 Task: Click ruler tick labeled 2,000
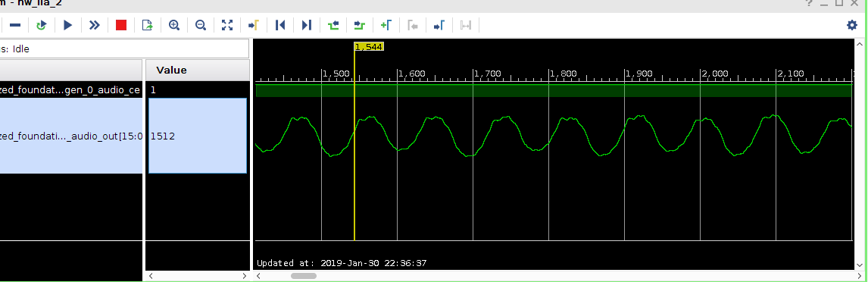(715, 74)
